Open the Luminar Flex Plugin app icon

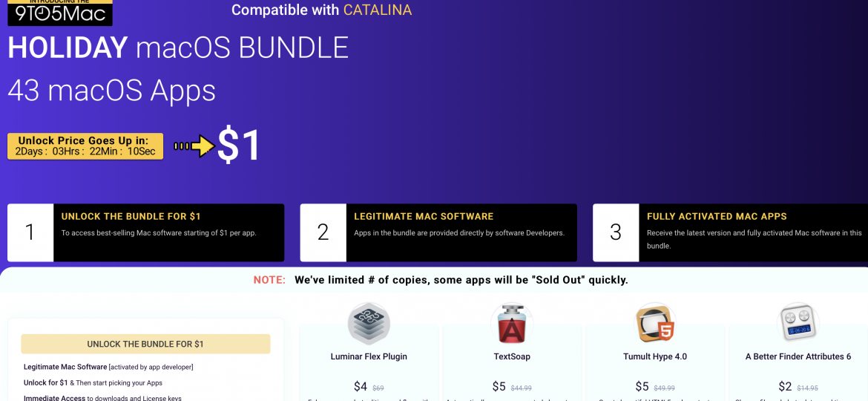click(x=369, y=324)
